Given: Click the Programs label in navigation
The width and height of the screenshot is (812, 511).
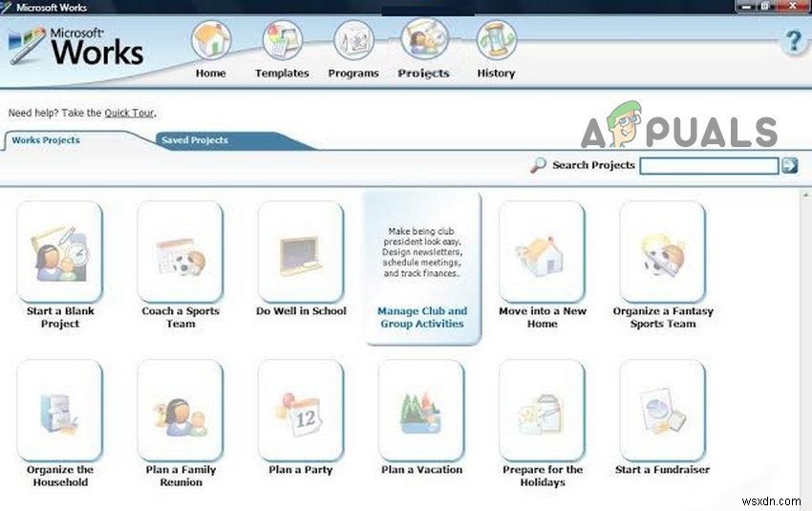Looking at the screenshot, I should pyautogui.click(x=353, y=73).
